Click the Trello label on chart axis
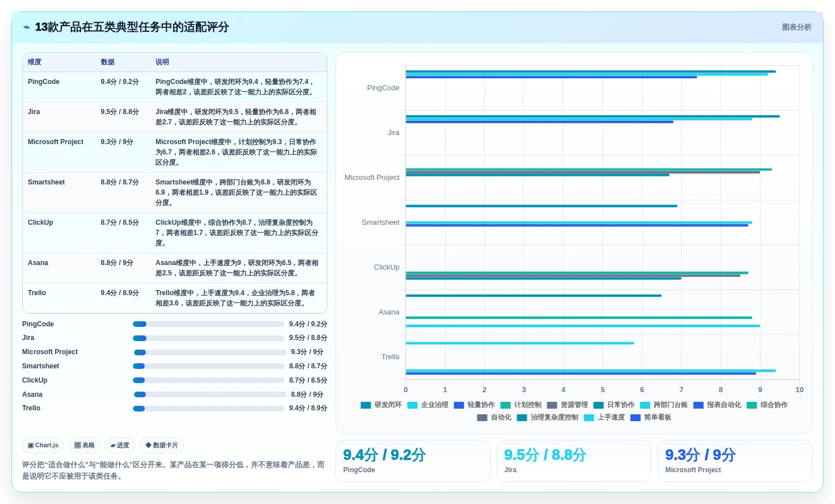Screen dimensions: 835x504 pos(390,357)
